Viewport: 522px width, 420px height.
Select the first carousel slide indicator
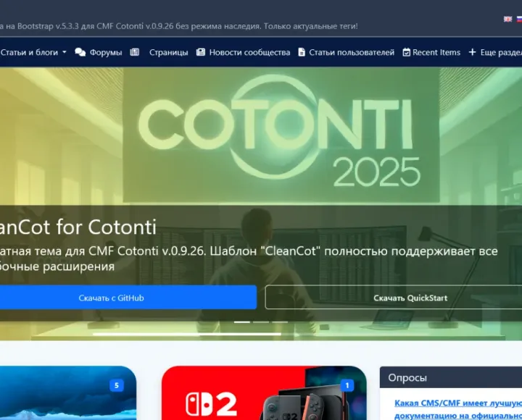pos(242,322)
